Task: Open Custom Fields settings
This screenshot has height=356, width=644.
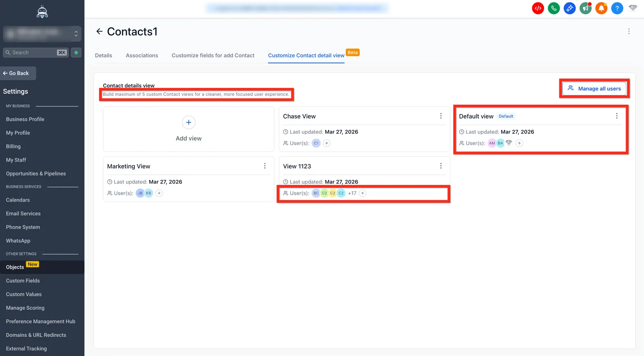Action: click(x=23, y=281)
